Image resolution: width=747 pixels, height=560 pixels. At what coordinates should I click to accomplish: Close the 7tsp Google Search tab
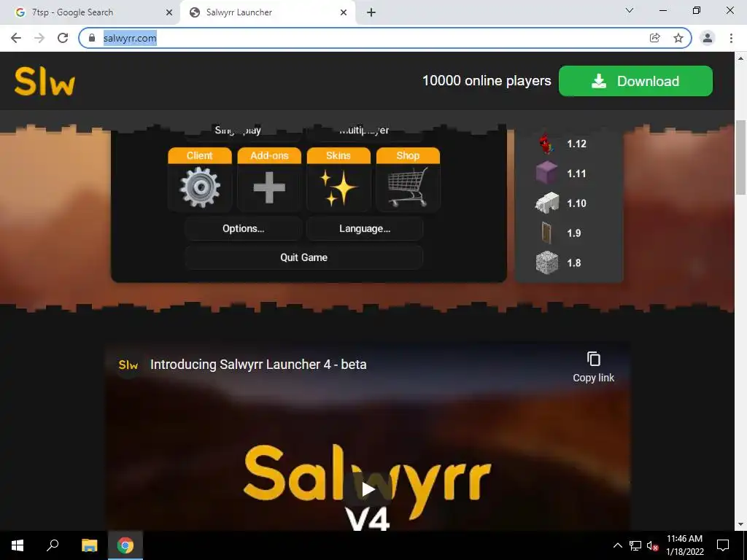pos(169,13)
